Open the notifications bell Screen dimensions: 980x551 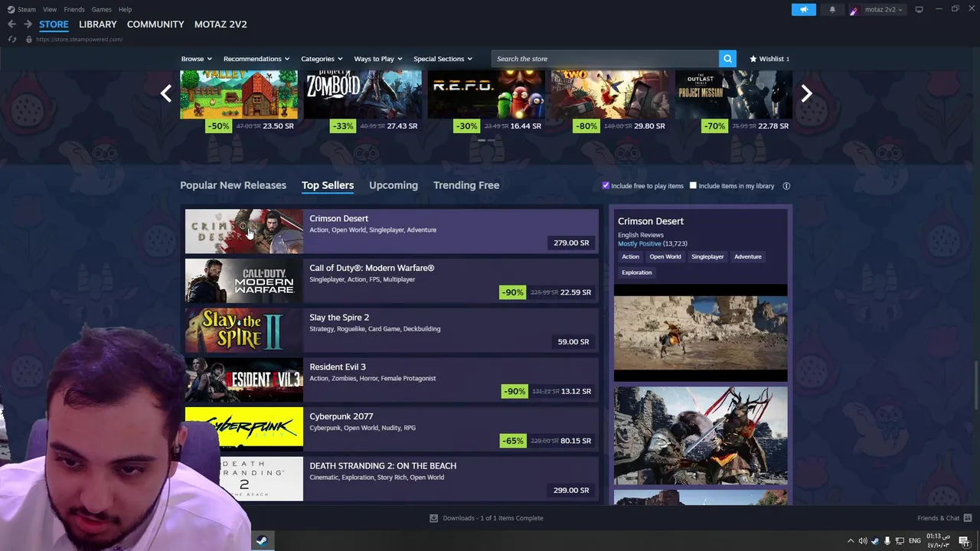click(x=832, y=9)
